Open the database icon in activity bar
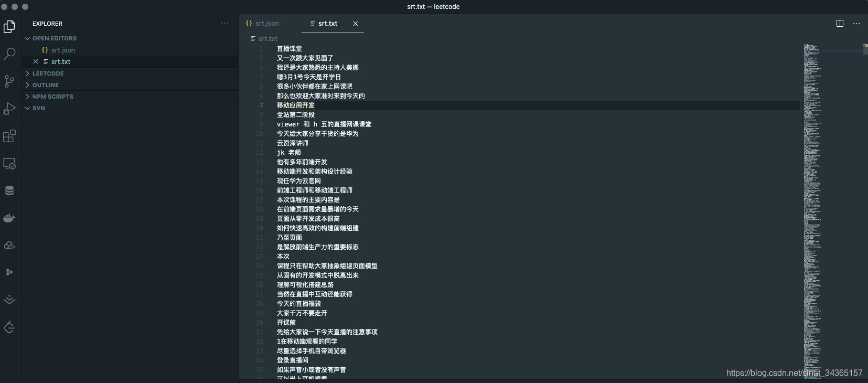Image resolution: width=868 pixels, height=383 pixels. [x=9, y=190]
